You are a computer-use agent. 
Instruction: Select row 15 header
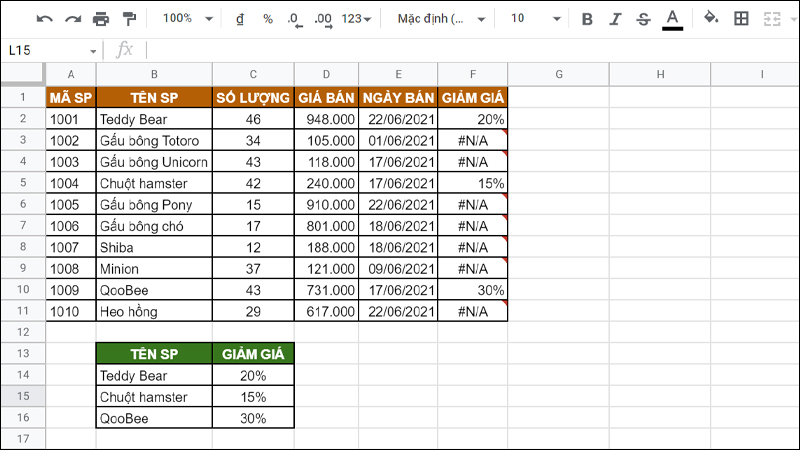[23, 396]
